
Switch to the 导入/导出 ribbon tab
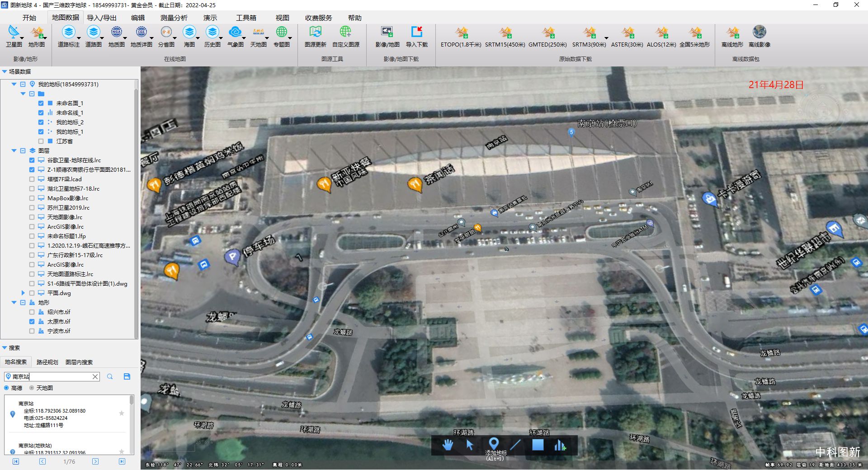pos(102,18)
